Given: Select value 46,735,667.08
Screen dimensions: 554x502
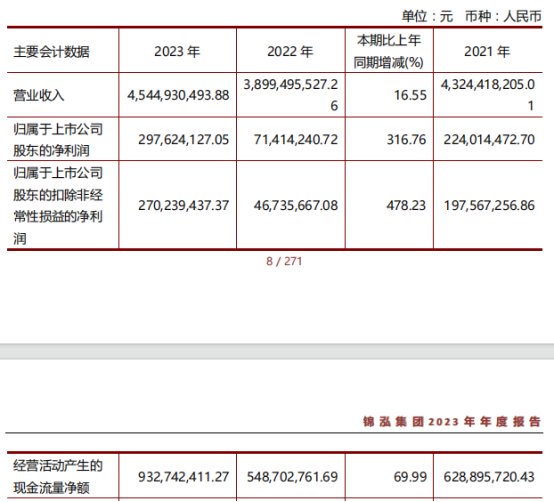Looking at the screenshot, I should 296,205.
